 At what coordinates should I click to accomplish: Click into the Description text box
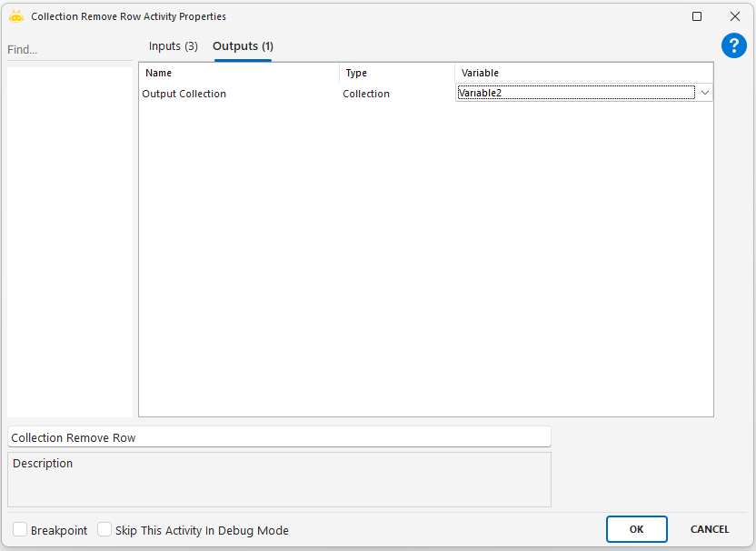coord(279,480)
